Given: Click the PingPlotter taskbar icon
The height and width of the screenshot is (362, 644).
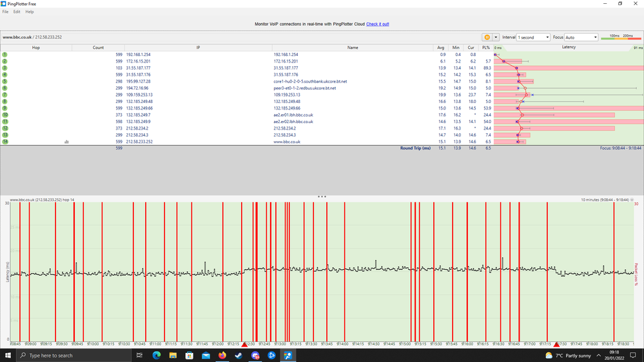Looking at the screenshot, I should point(288,356).
